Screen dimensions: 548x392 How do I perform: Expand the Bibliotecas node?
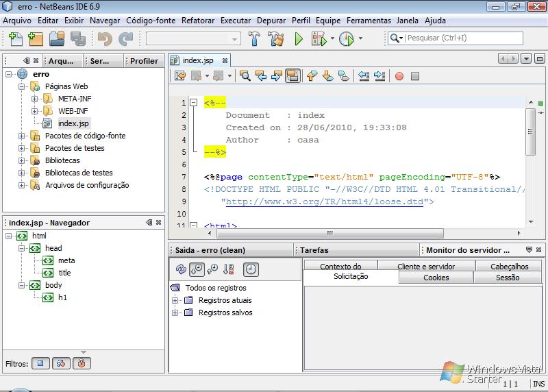pyautogui.click(x=22, y=160)
